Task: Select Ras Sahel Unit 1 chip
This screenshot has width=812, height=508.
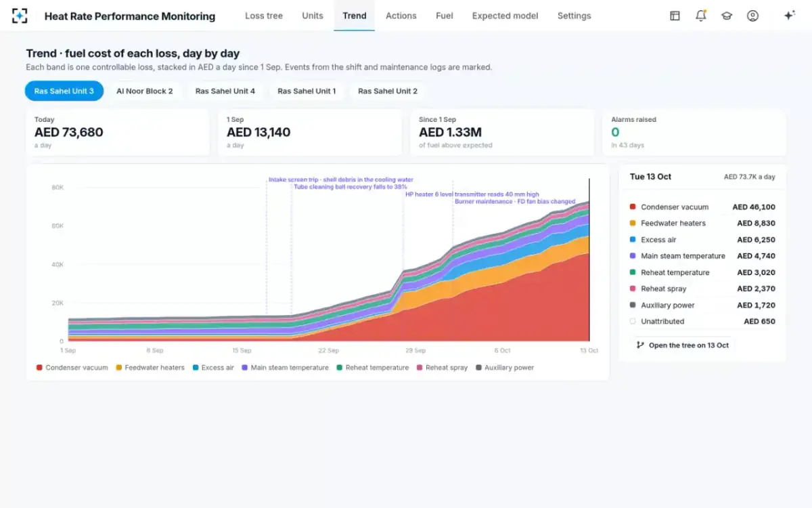Action: (307, 91)
